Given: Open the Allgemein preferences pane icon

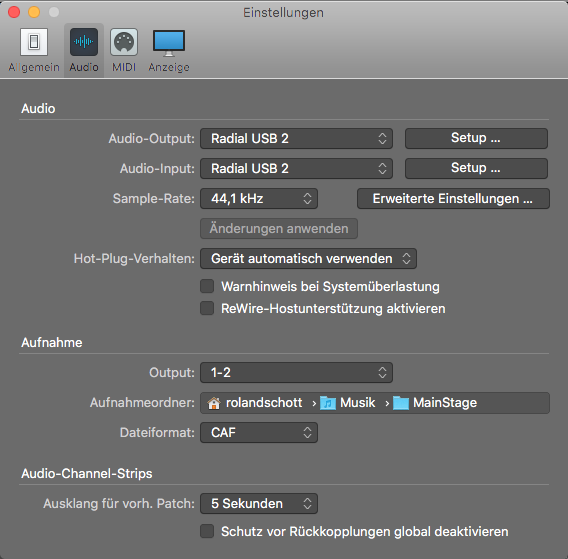Looking at the screenshot, I should point(34,42).
